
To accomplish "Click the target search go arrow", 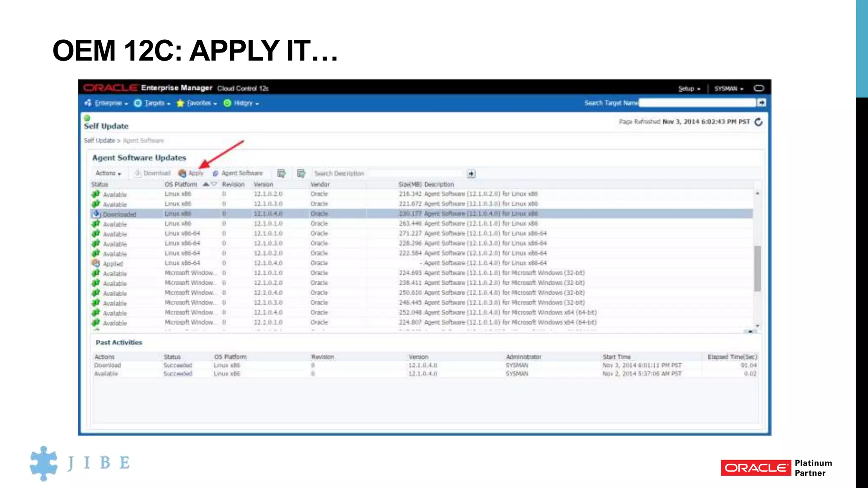I will pos(762,103).
